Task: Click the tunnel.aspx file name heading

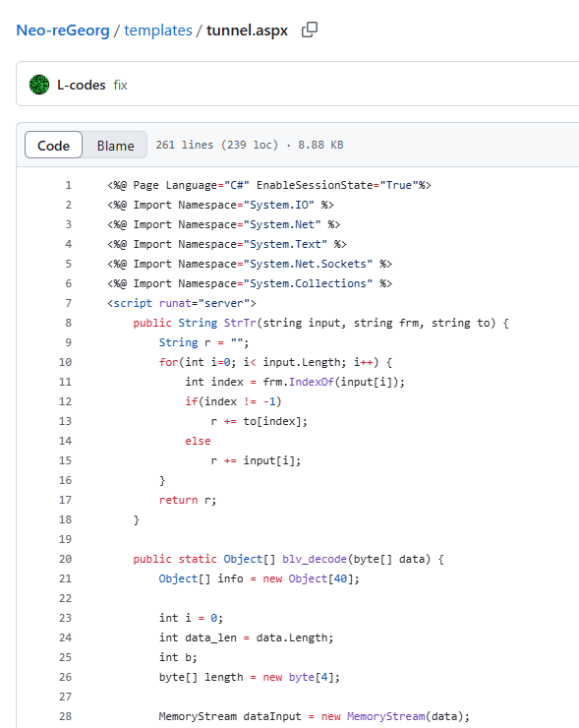Action: pos(247,30)
